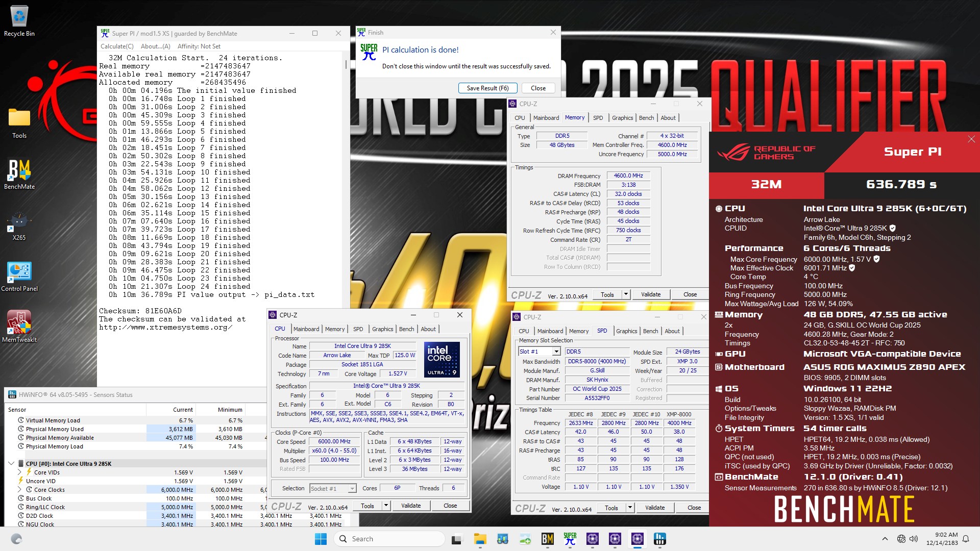Image resolution: width=980 pixels, height=551 pixels.
Task: Open the network tray icon
Action: point(901,539)
